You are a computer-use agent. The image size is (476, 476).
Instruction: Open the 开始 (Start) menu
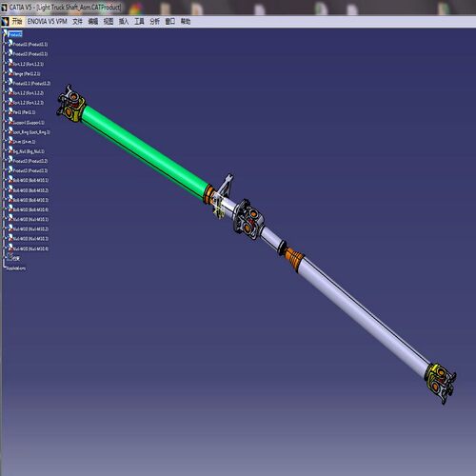pos(17,22)
